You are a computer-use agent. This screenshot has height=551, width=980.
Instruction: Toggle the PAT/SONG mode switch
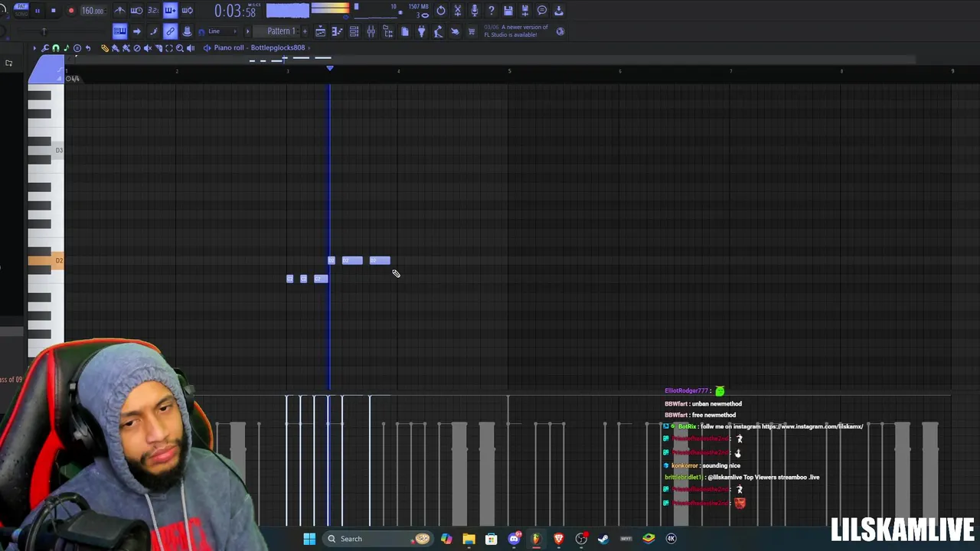pyautogui.click(x=21, y=10)
